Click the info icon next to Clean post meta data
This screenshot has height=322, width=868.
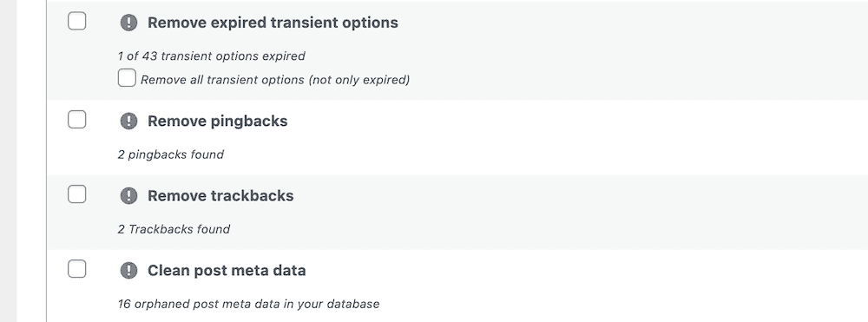point(128,271)
